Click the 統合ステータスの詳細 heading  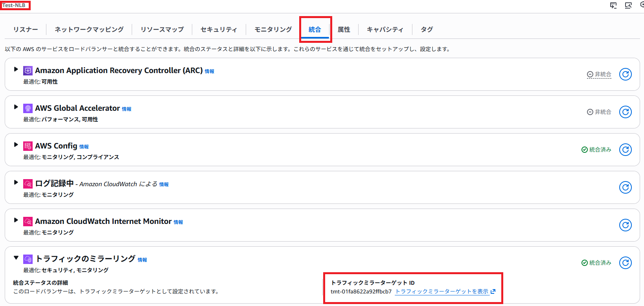(x=40, y=283)
